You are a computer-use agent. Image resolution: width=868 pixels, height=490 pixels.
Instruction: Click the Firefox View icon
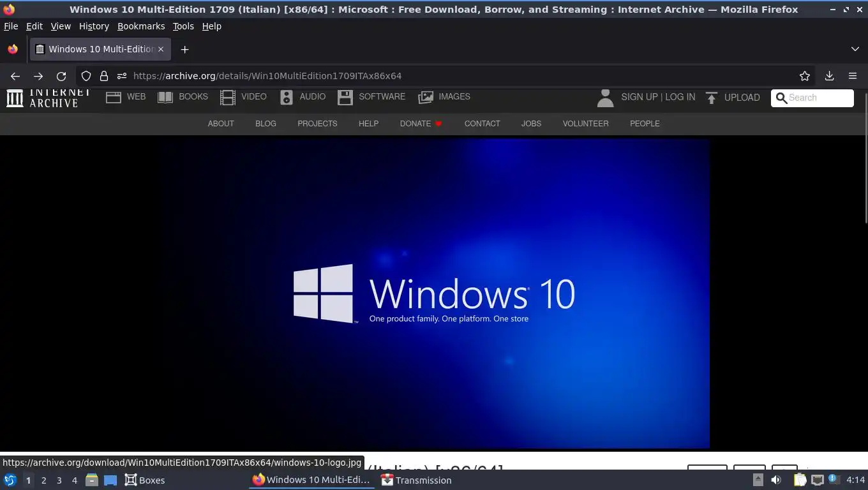tap(13, 49)
